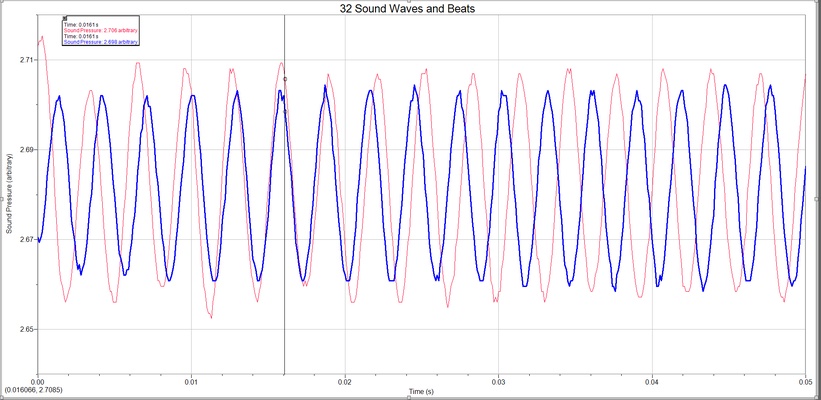This screenshot has width=821, height=400.
Task: Click the red marker on the examine cursor line
Action: (x=285, y=79)
